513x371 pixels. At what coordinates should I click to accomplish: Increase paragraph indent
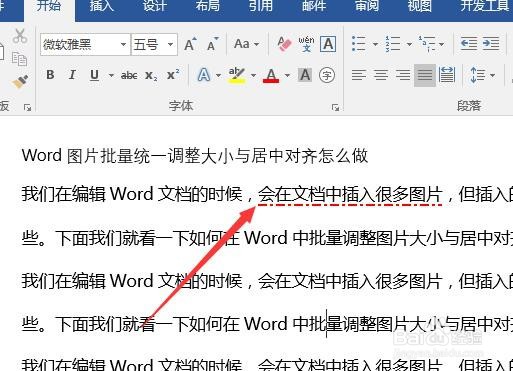click(x=491, y=44)
